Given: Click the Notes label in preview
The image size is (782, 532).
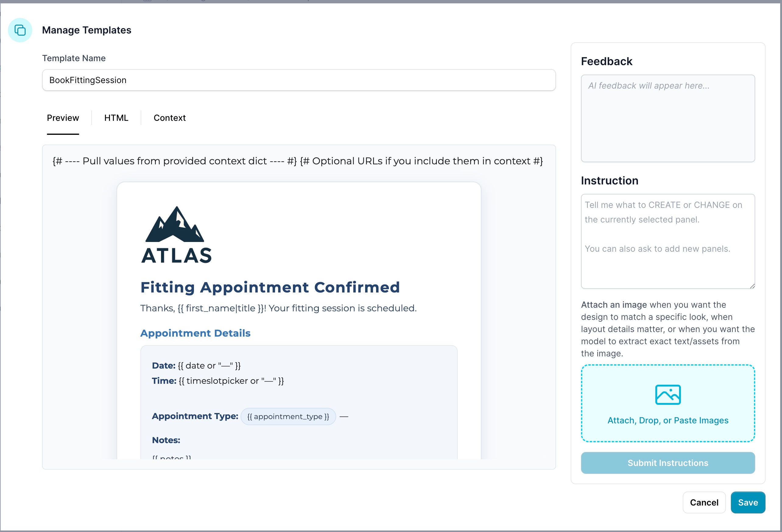Looking at the screenshot, I should (166, 440).
